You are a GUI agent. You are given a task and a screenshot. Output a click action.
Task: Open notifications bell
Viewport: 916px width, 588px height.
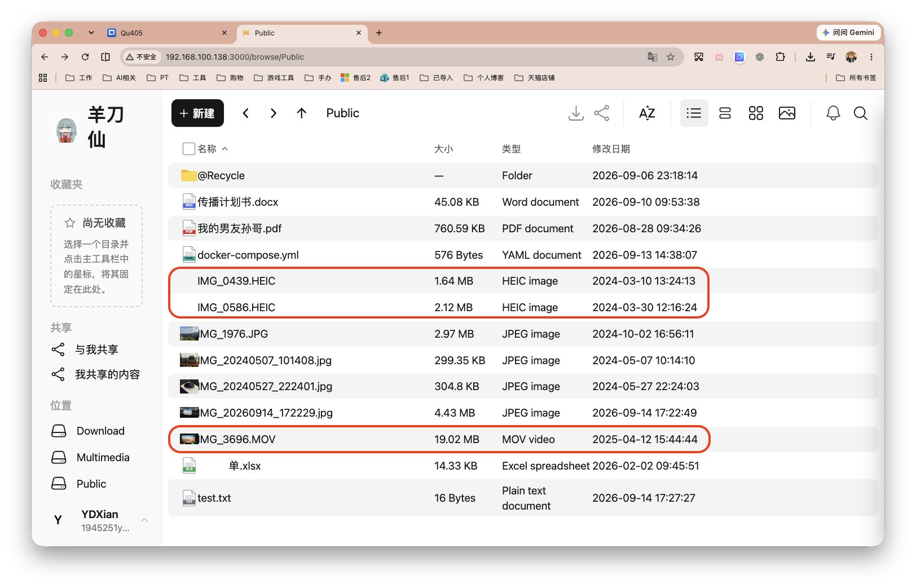[833, 113]
